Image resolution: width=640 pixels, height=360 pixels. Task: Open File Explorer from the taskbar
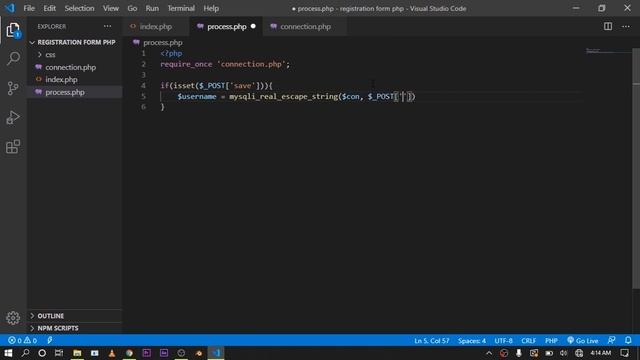pyautogui.click(x=77, y=353)
